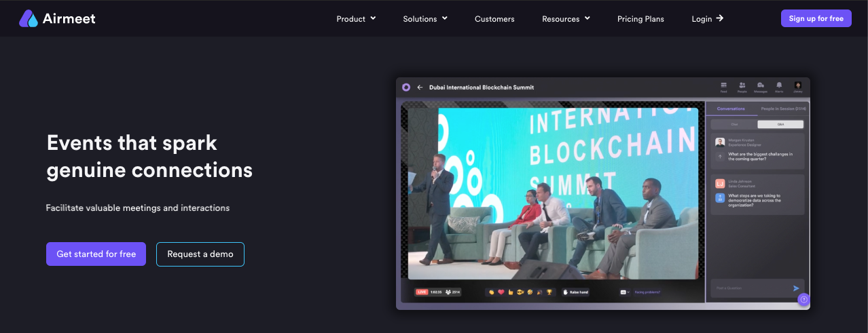The width and height of the screenshot is (868, 333).
Task: Send the party popper reaction
Action: coord(539,292)
